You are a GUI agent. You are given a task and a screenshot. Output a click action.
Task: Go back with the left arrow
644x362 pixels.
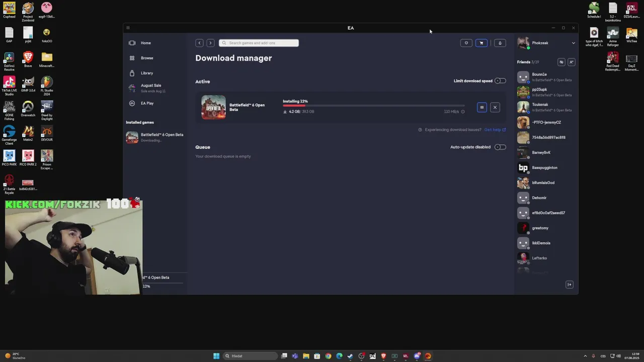(200, 43)
